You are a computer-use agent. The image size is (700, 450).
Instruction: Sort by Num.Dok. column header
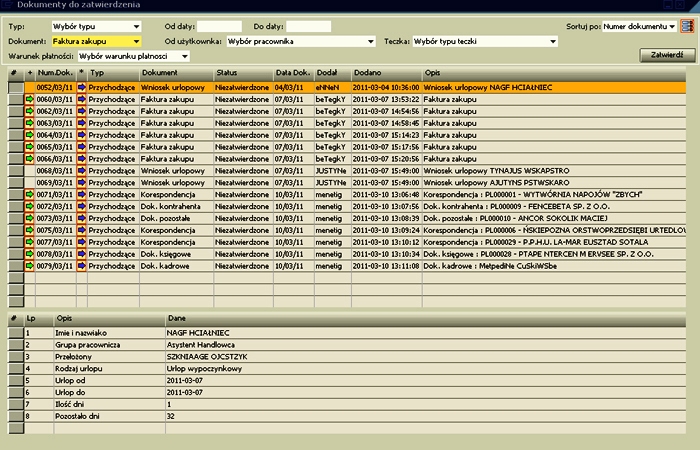pos(55,73)
